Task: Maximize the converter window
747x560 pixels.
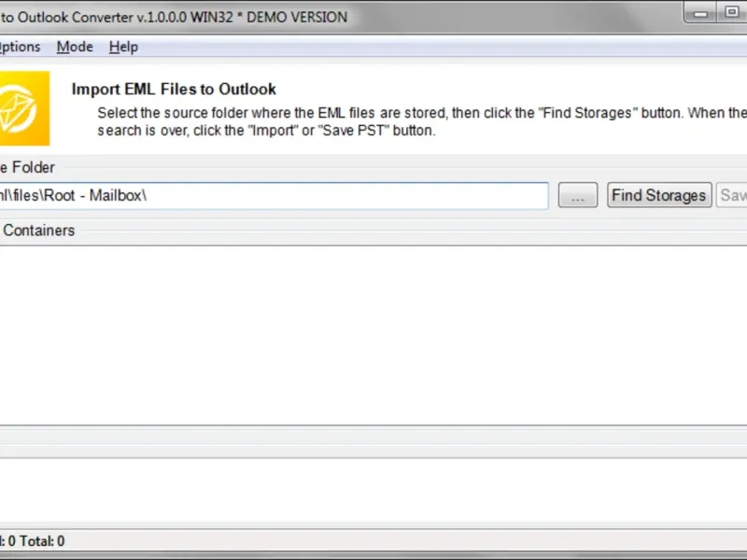Action: coord(732,13)
